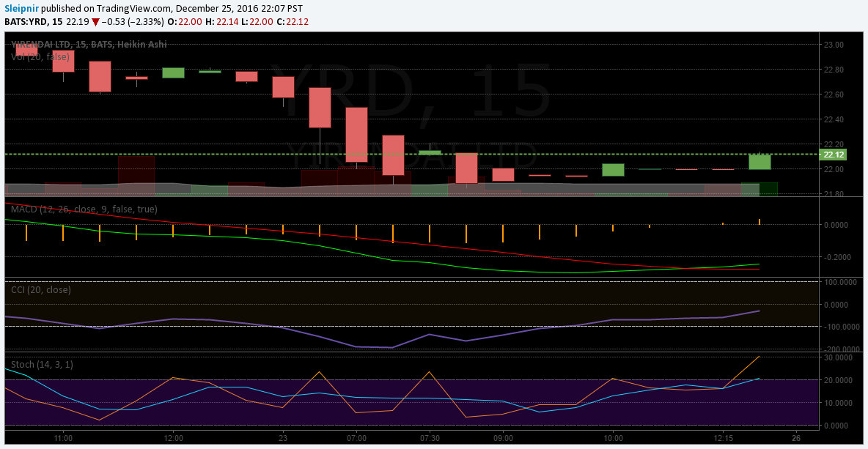The height and width of the screenshot is (449, 868).
Task: Click the 07:00 time axis label
Action: [x=356, y=437]
